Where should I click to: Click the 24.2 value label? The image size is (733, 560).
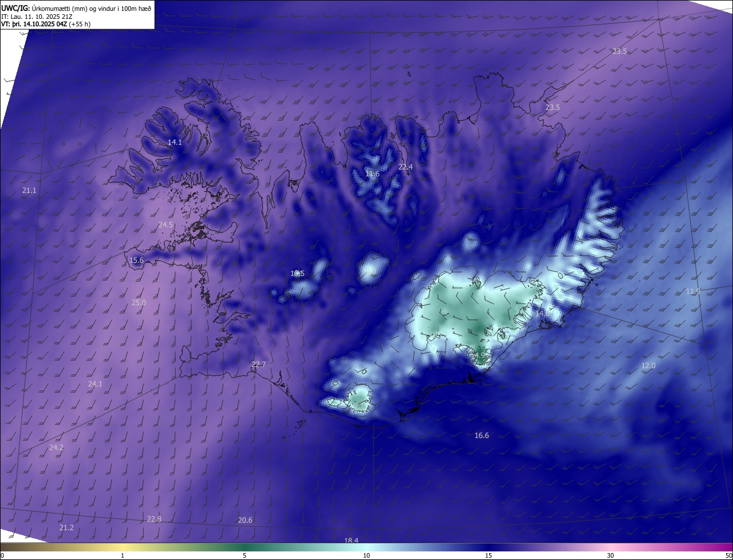point(56,447)
